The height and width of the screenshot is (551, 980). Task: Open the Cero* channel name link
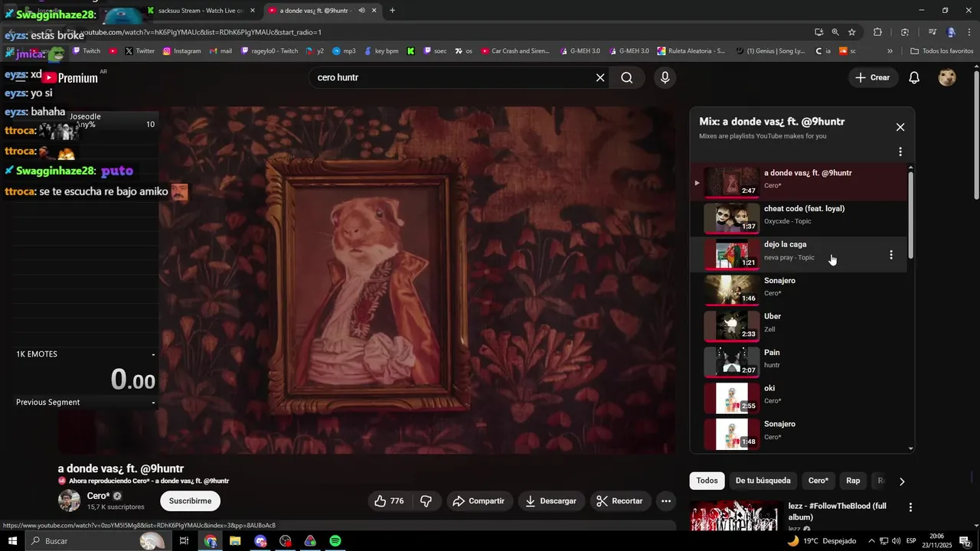coord(98,496)
